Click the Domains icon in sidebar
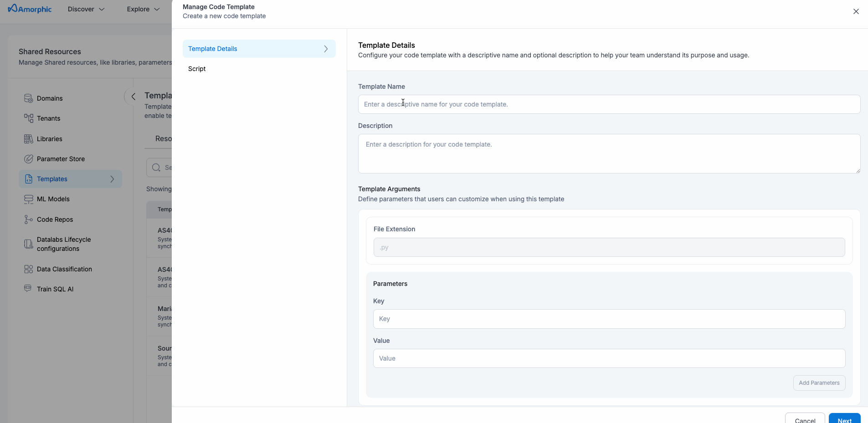868x423 pixels. click(28, 98)
